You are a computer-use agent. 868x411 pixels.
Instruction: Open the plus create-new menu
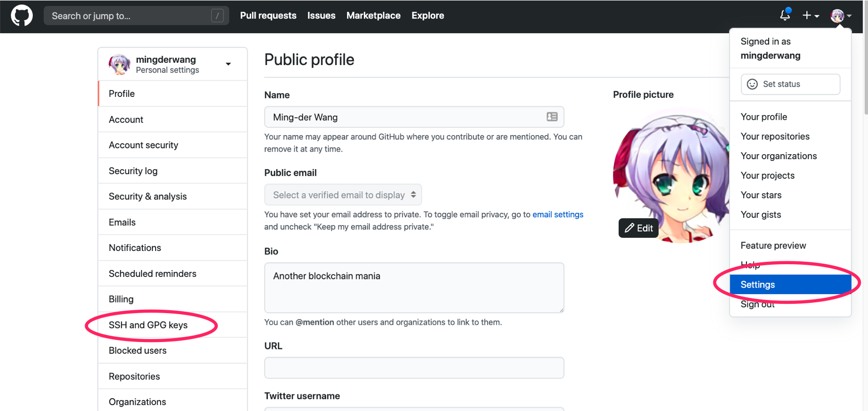click(x=810, y=16)
